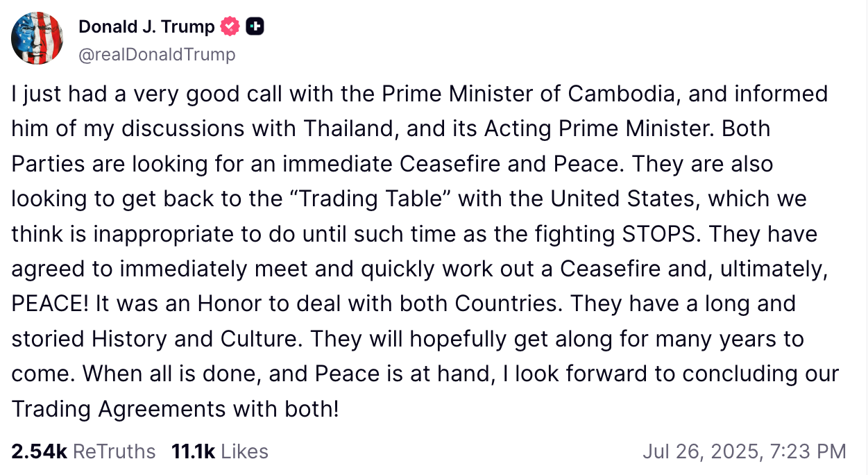Visit the @realDonaldTrump handle link
The height and width of the screenshot is (475, 868).
(157, 54)
